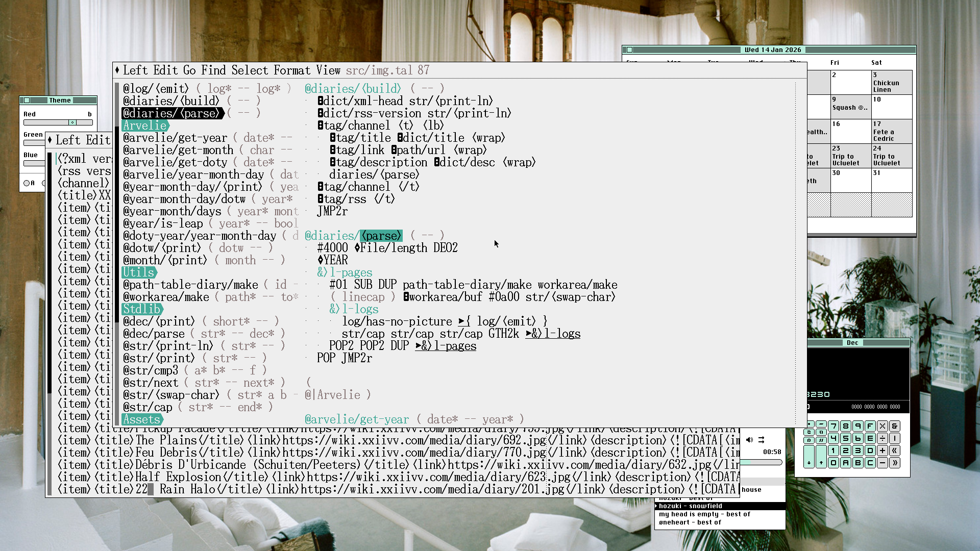Adjust the Red theme color slider handle

tap(72, 122)
